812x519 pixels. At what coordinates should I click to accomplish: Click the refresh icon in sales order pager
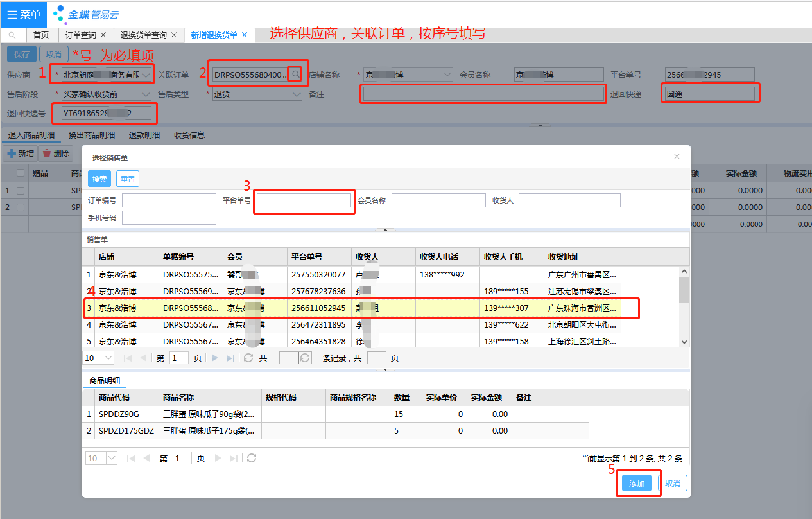[x=248, y=358]
